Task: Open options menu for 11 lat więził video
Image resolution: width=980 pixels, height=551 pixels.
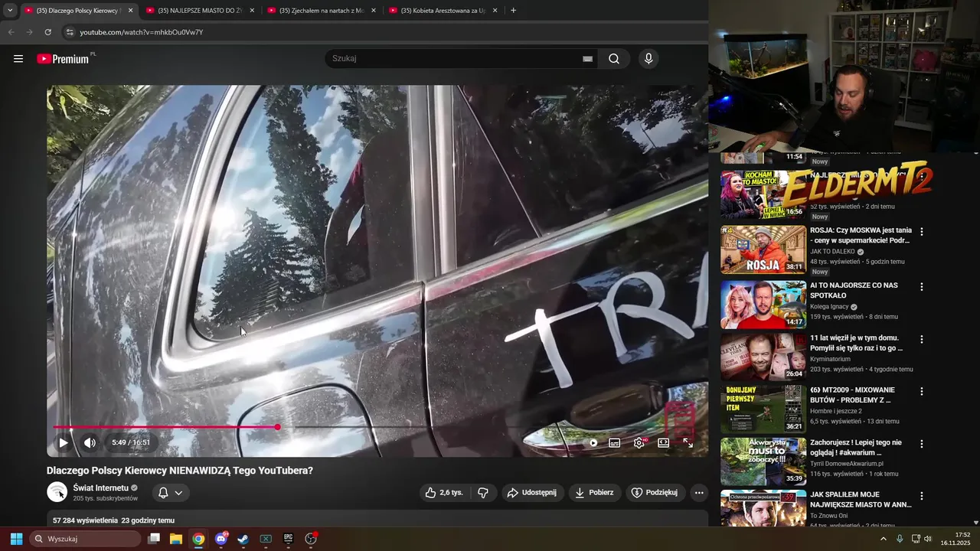Action: (x=922, y=339)
